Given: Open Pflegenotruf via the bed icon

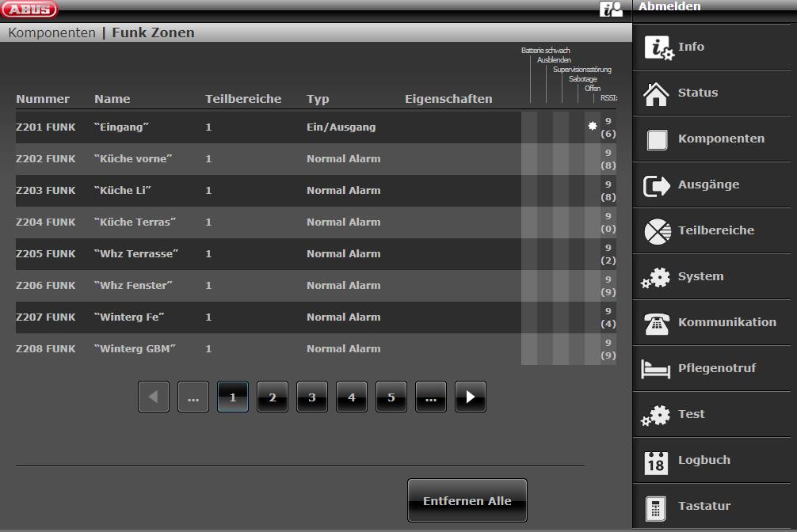Looking at the screenshot, I should pos(657,369).
